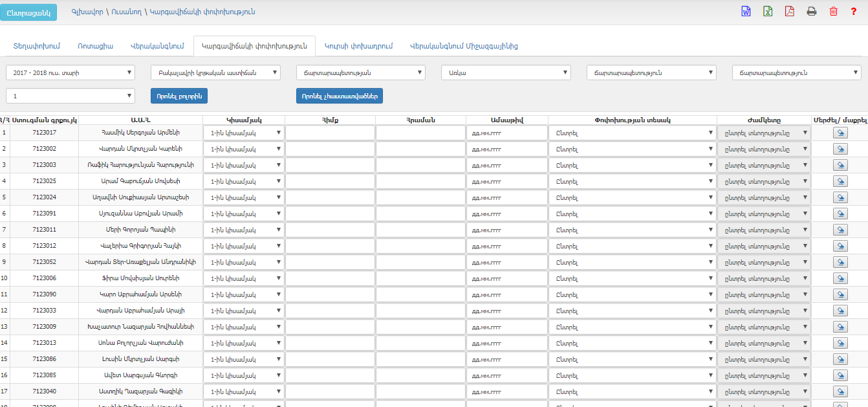Open the Կուրսի փոխադրում tab
This screenshot has height=407, width=868.
(358, 46)
